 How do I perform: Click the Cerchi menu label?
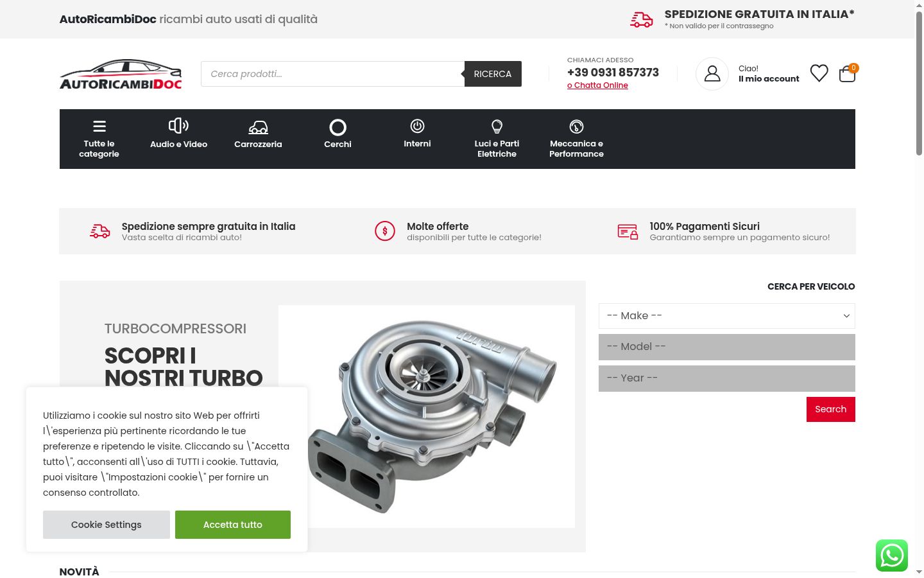pyautogui.click(x=338, y=144)
